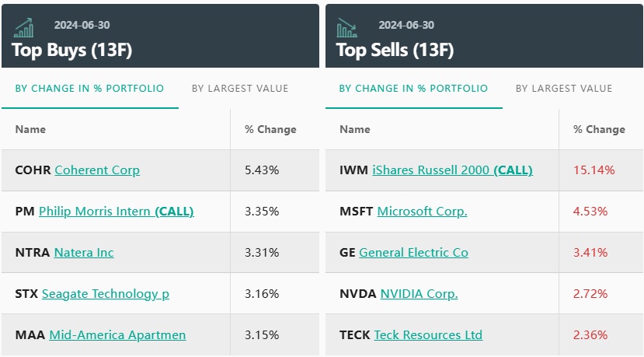Click the Top Sells % Change column header
The width and height of the screenshot is (644, 357).
click(x=599, y=130)
